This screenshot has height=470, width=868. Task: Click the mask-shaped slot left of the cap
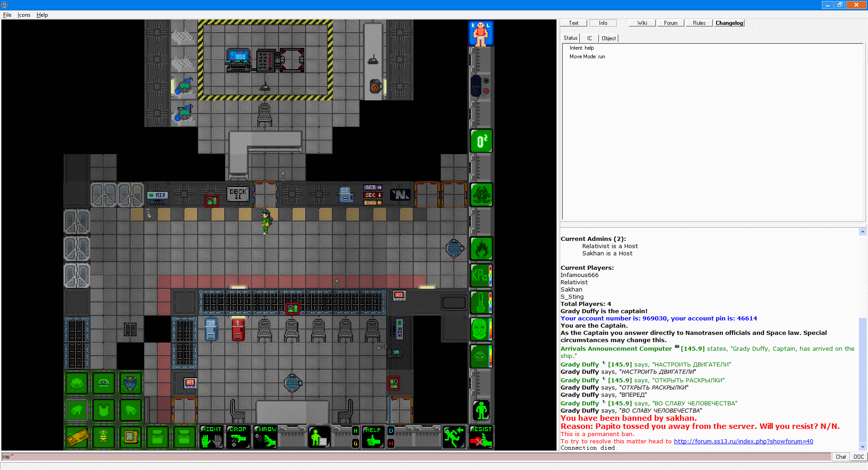point(76,384)
